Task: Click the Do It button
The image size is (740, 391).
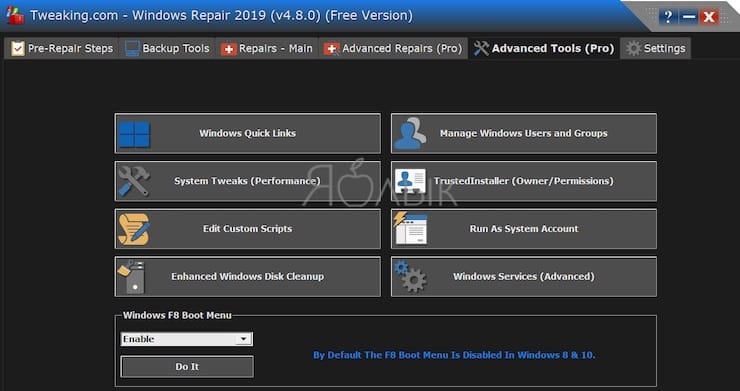Action: coord(187,366)
